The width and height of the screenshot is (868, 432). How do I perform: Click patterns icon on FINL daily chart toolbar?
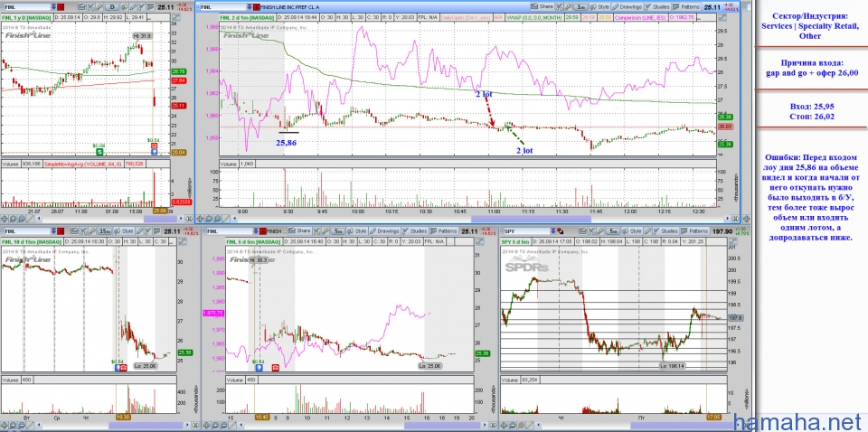pyautogui.click(x=151, y=6)
